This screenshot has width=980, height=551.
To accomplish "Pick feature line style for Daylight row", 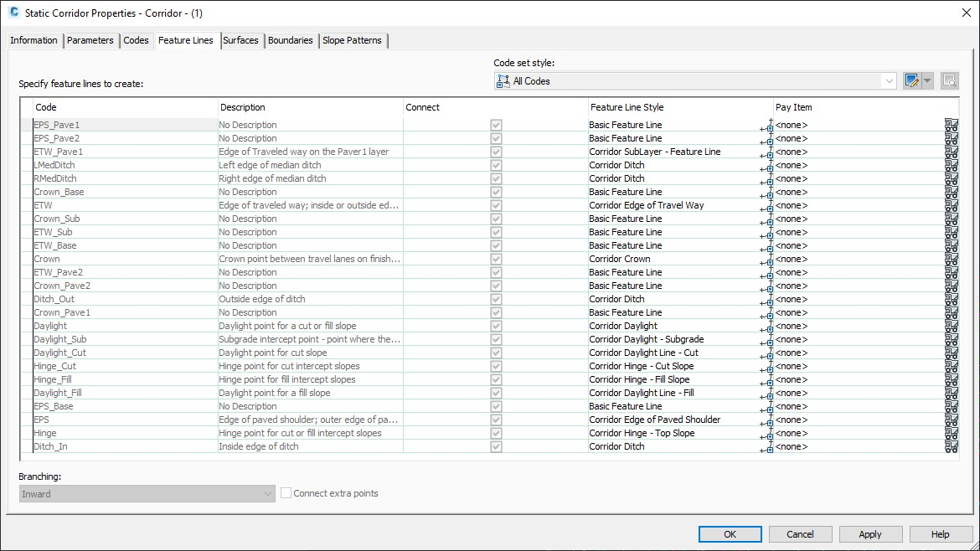I will [765, 327].
